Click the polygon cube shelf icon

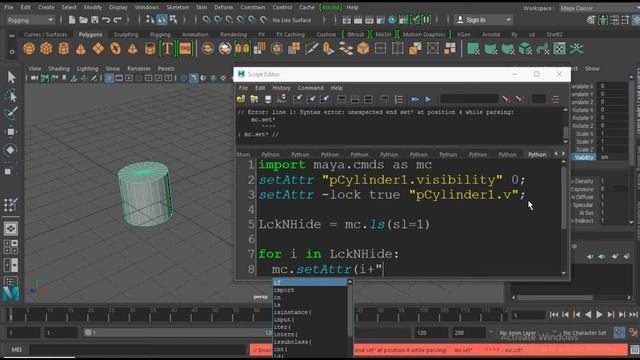click(46, 49)
